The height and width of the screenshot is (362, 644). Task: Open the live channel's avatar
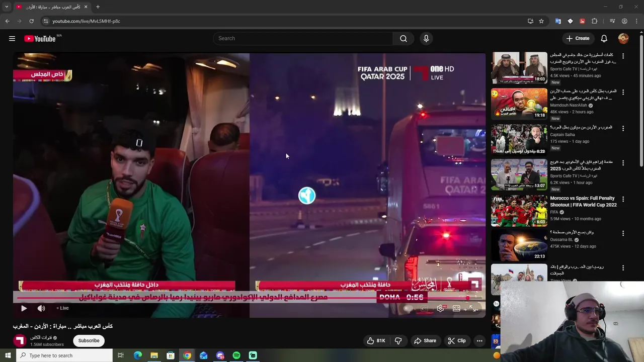tap(20, 341)
